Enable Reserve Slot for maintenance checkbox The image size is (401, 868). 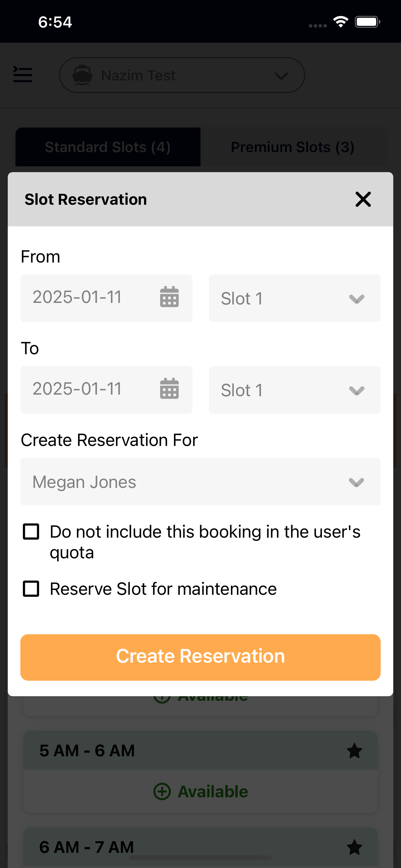pos(31,589)
